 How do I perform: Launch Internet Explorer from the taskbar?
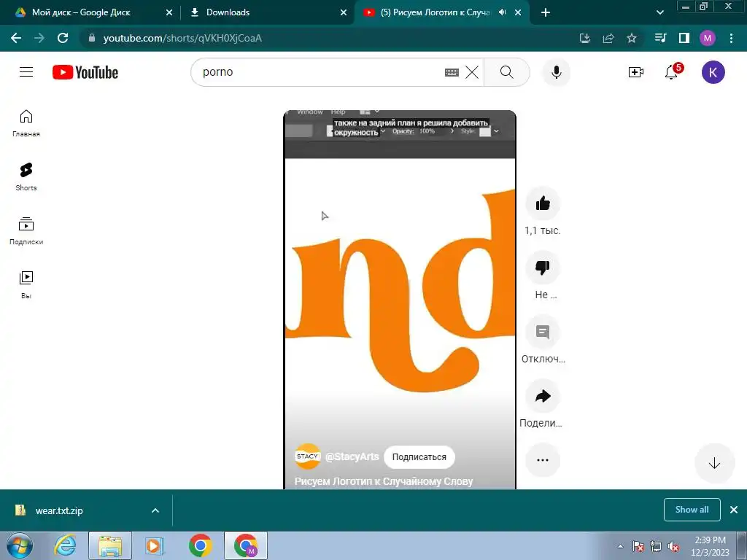pos(65,545)
